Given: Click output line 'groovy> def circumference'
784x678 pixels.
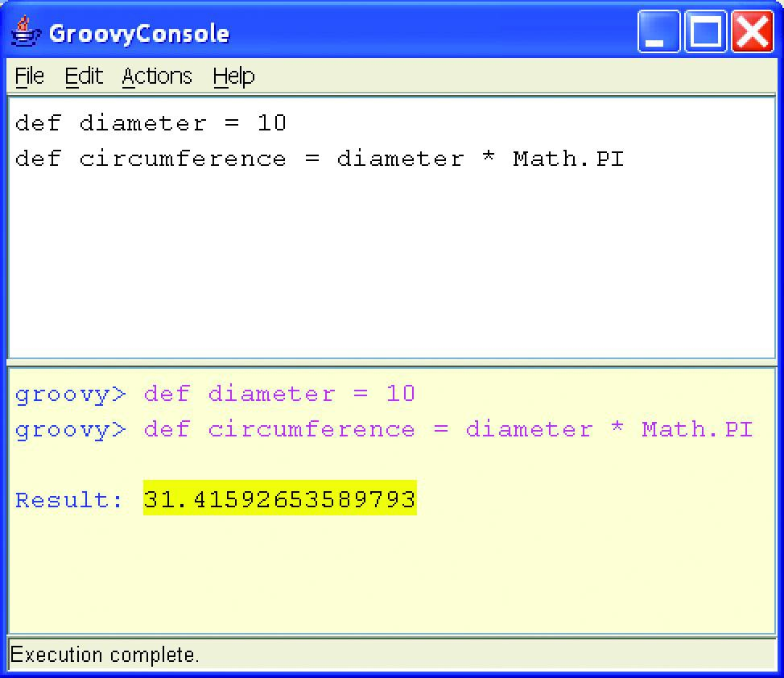Looking at the screenshot, I should pos(384,430).
